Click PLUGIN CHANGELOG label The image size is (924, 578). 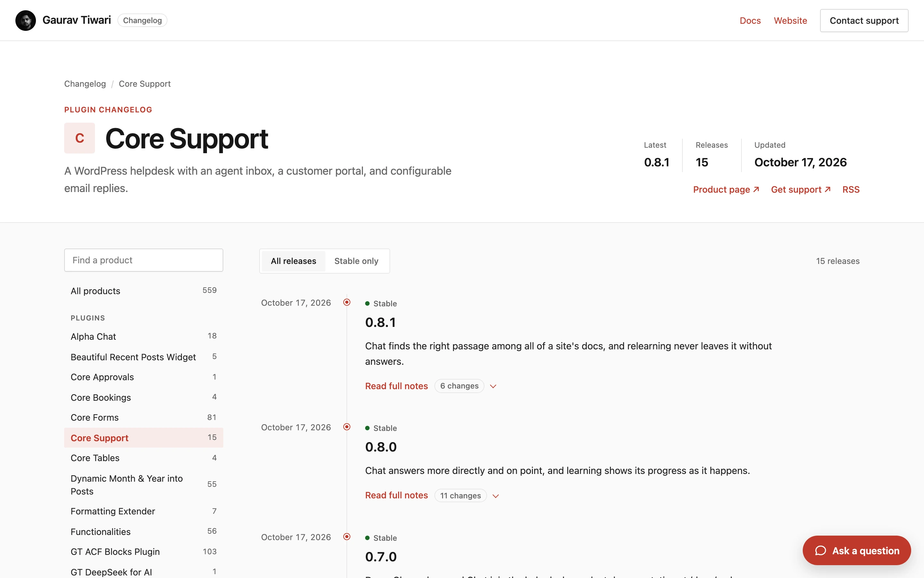108,110
